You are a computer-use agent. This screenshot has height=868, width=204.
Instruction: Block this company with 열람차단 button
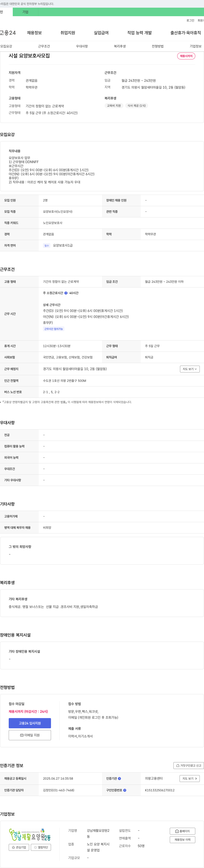(41, 847)
